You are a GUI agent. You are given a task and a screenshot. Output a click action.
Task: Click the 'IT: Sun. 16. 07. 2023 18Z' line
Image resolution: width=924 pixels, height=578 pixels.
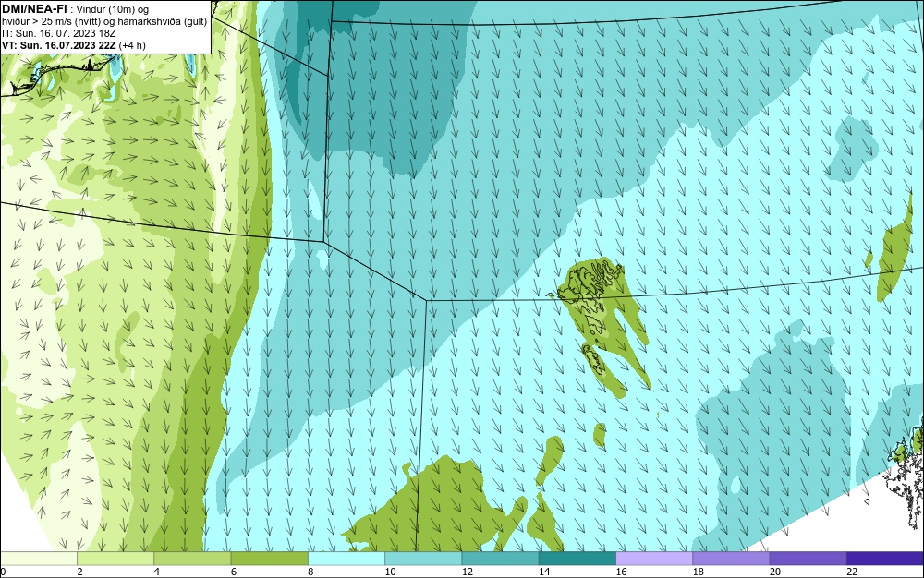59,33
